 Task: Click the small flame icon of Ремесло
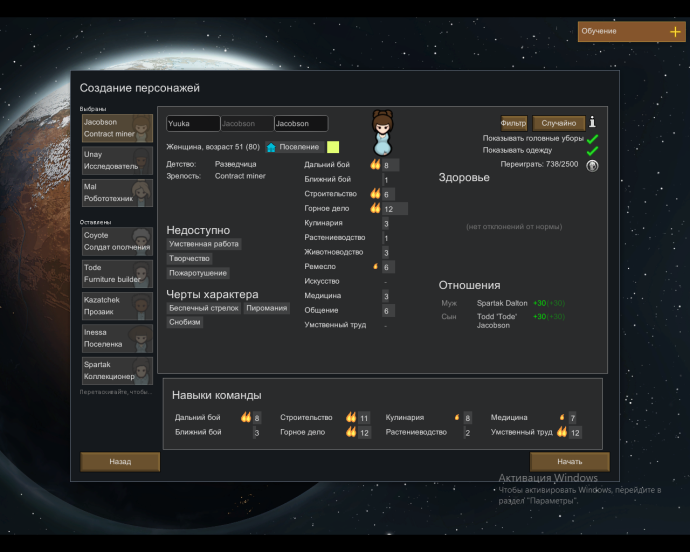coord(375,266)
